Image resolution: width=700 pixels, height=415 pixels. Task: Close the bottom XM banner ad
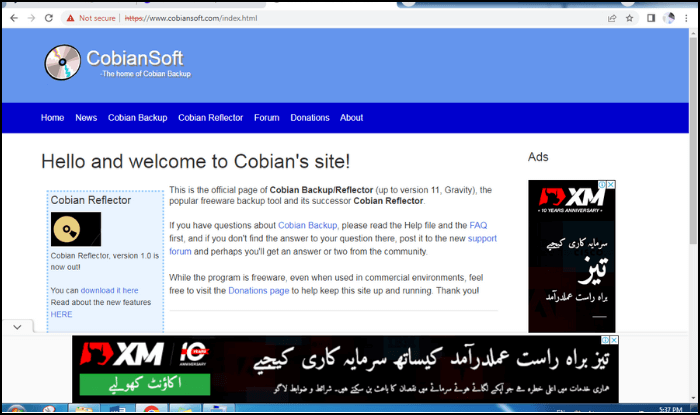point(614,340)
